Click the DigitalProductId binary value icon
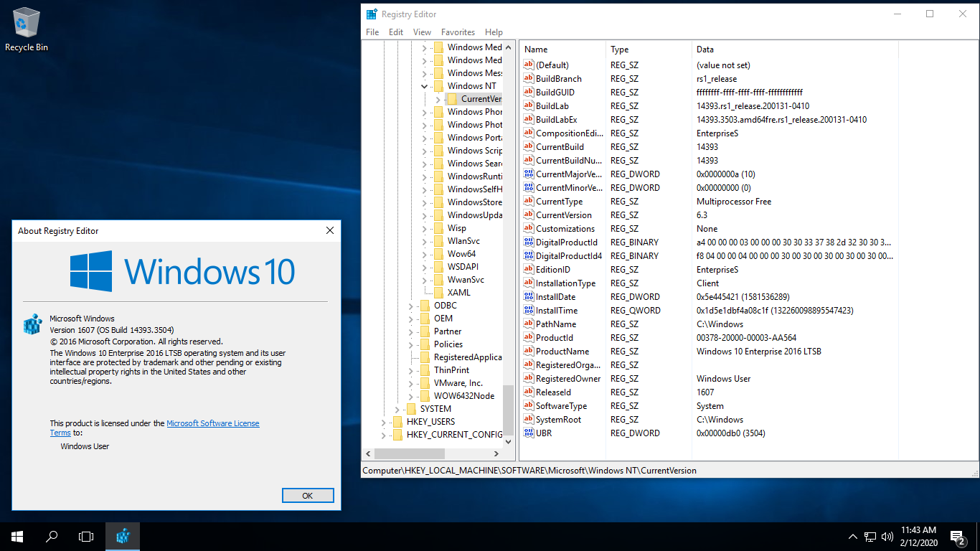This screenshot has height=551, width=980. (529, 242)
